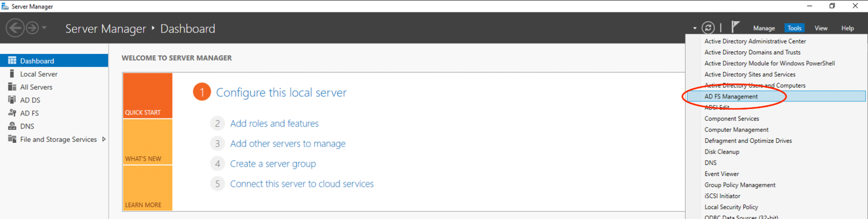Click Server Manager breadcrumb text
Image resolution: width=868 pixels, height=219 pixels.
[106, 29]
